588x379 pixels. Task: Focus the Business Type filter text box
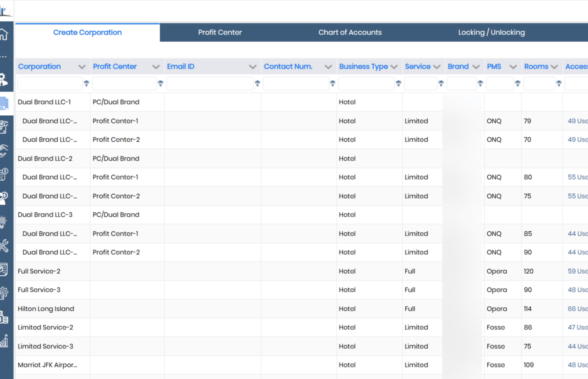366,84
